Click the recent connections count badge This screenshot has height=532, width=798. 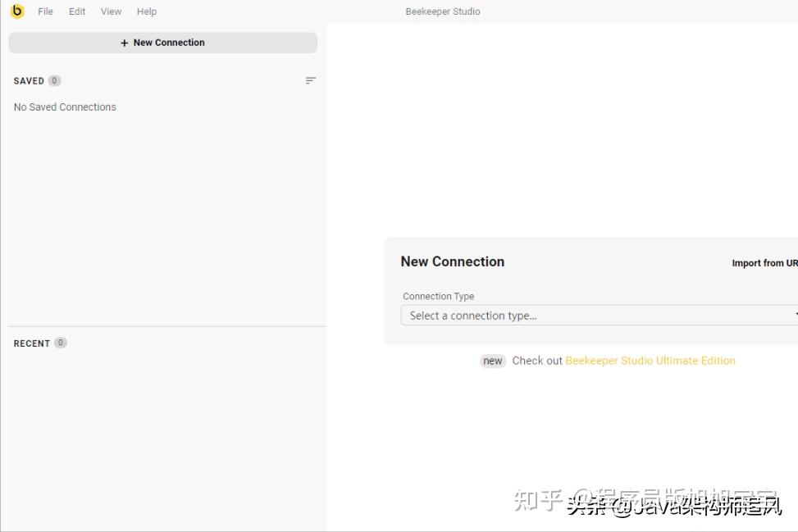coord(61,343)
